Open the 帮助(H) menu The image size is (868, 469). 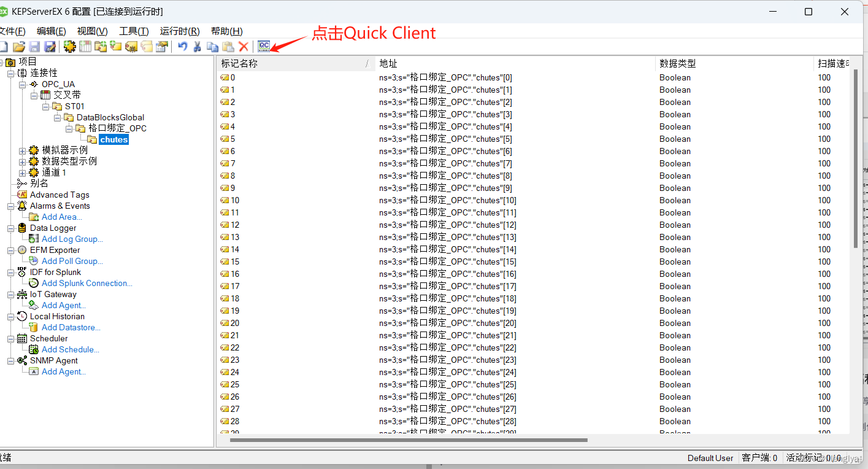[x=226, y=31]
